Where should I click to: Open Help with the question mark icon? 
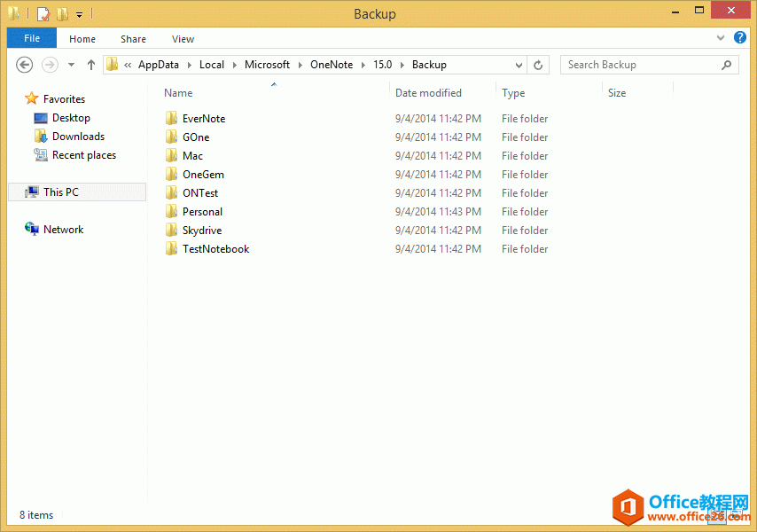739,37
